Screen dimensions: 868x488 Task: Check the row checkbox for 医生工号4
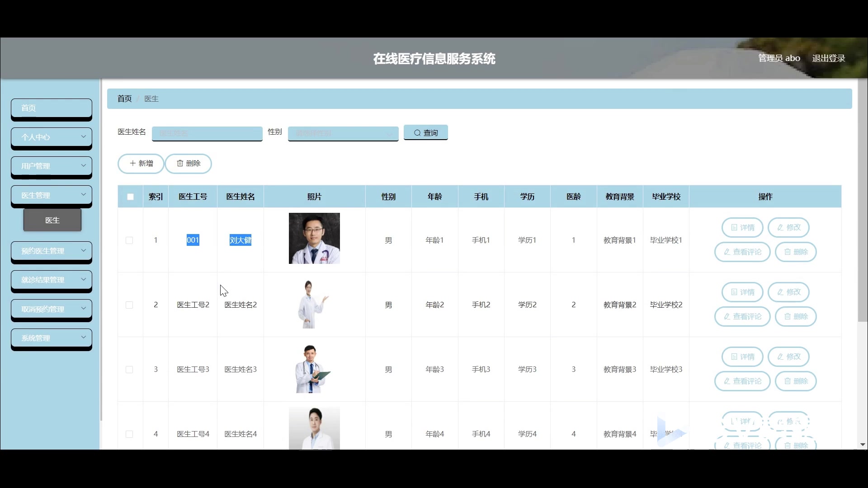(x=129, y=434)
